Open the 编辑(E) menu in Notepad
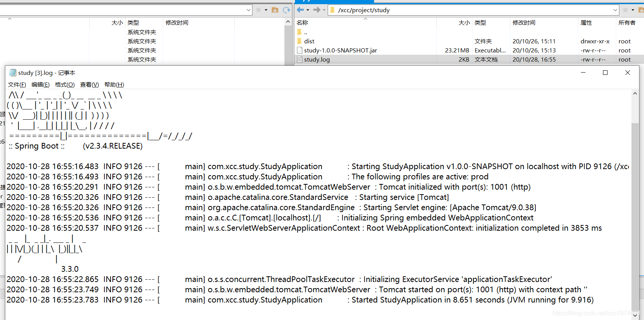 [41, 84]
